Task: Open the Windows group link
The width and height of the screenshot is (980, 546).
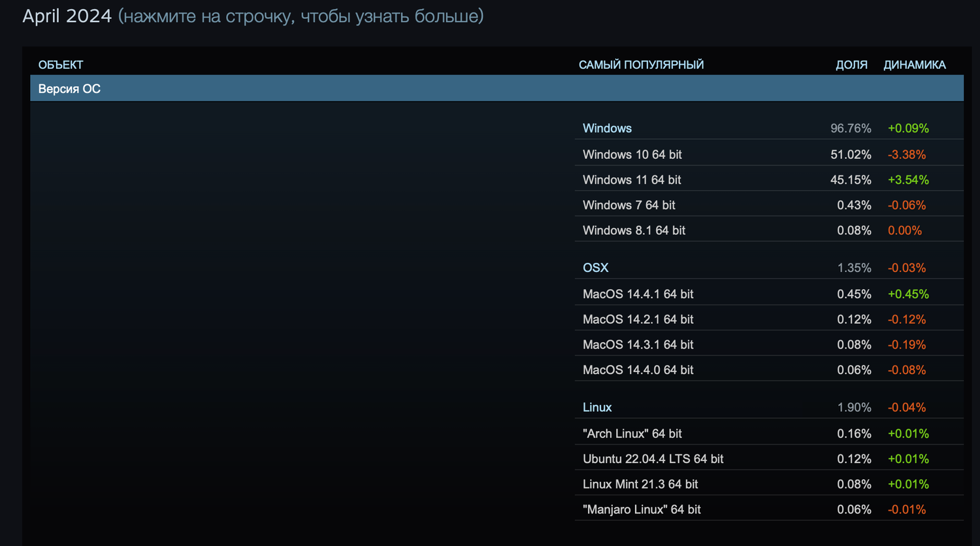Action: point(607,128)
